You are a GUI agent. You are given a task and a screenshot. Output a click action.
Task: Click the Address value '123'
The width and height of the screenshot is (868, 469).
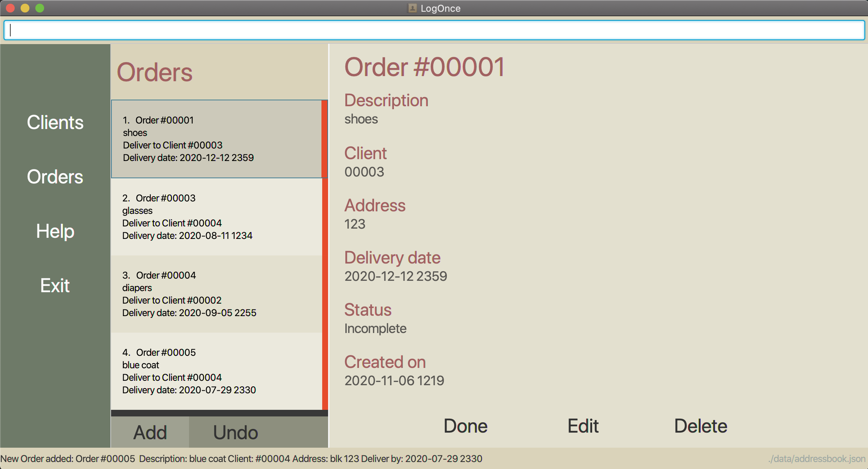coord(355,224)
